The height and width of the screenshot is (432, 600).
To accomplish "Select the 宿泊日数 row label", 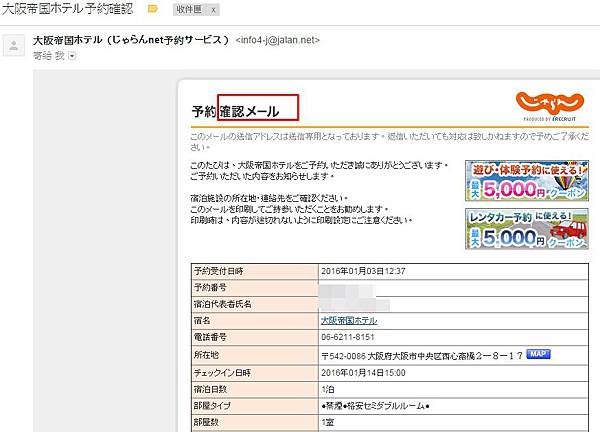I will pos(210,389).
